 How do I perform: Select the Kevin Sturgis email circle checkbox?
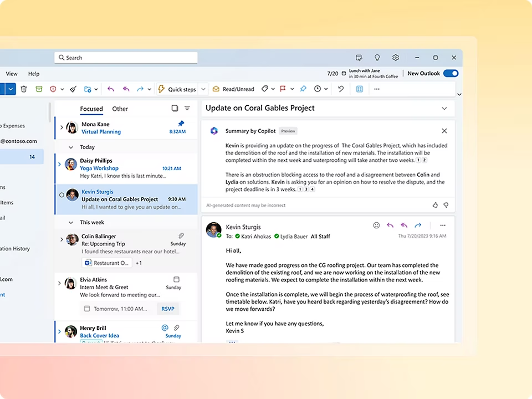[62, 195]
